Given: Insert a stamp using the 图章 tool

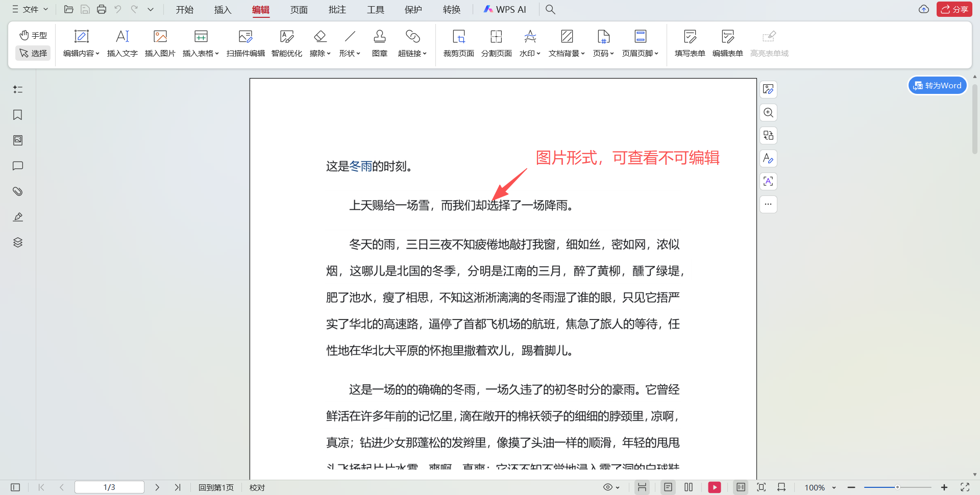Looking at the screenshot, I should pyautogui.click(x=379, y=43).
